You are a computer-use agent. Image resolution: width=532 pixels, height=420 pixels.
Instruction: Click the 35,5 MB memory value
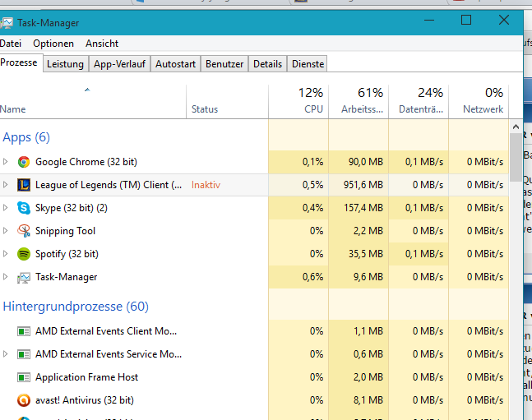click(366, 254)
